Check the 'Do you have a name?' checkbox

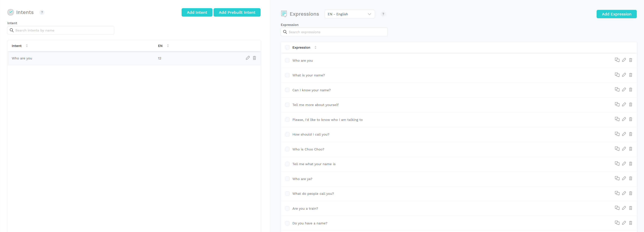287,223
